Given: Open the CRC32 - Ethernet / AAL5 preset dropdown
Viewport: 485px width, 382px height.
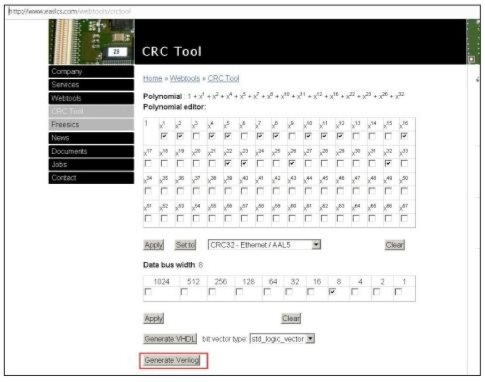Looking at the screenshot, I should 264,245.
